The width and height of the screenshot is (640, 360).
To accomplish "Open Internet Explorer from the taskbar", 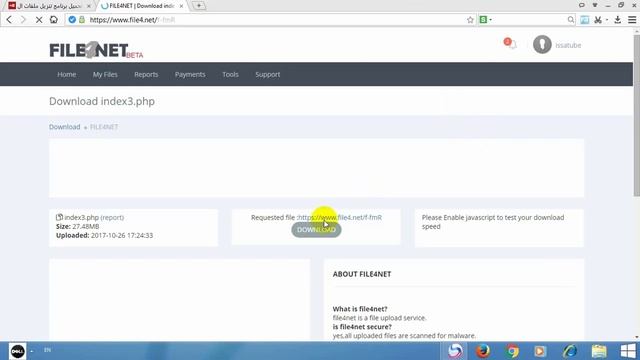I will (570, 351).
